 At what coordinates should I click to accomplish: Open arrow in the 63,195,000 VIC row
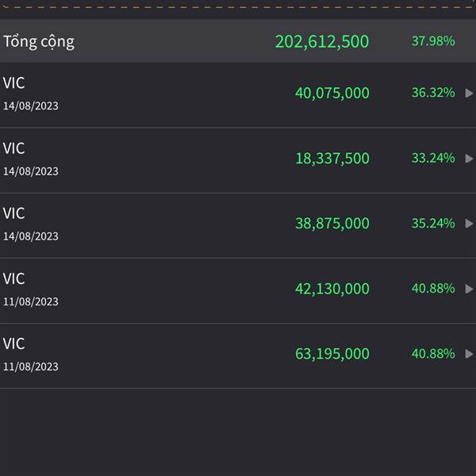[x=469, y=354]
